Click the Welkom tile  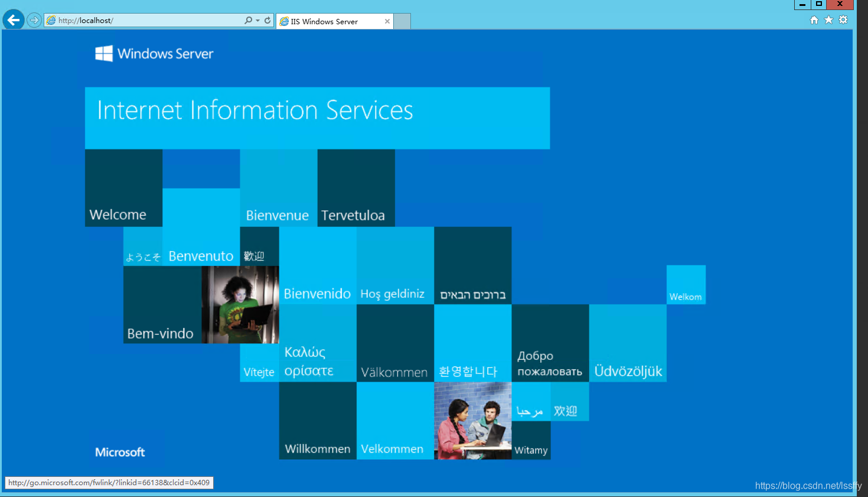(686, 285)
